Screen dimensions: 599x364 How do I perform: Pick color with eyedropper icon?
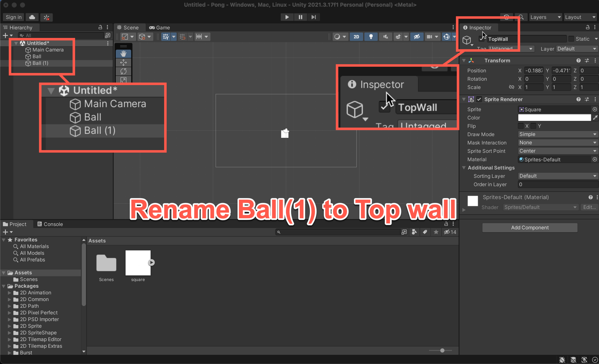(595, 118)
